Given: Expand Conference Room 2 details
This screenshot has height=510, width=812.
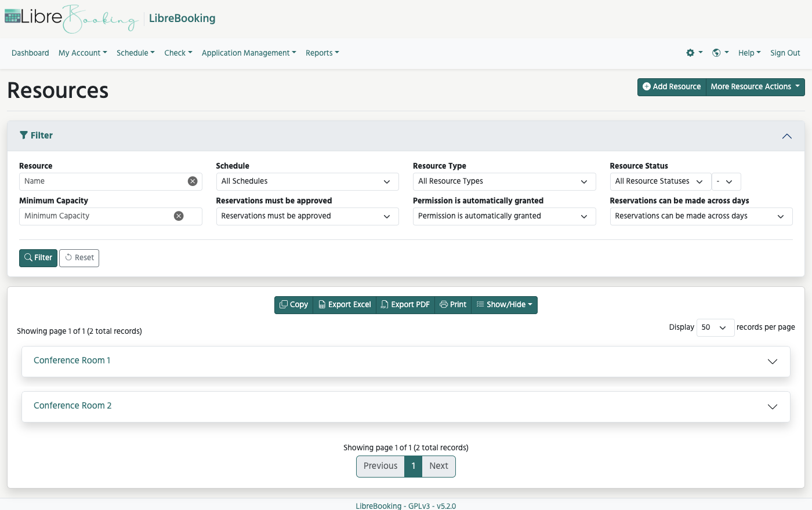Looking at the screenshot, I should (x=773, y=407).
